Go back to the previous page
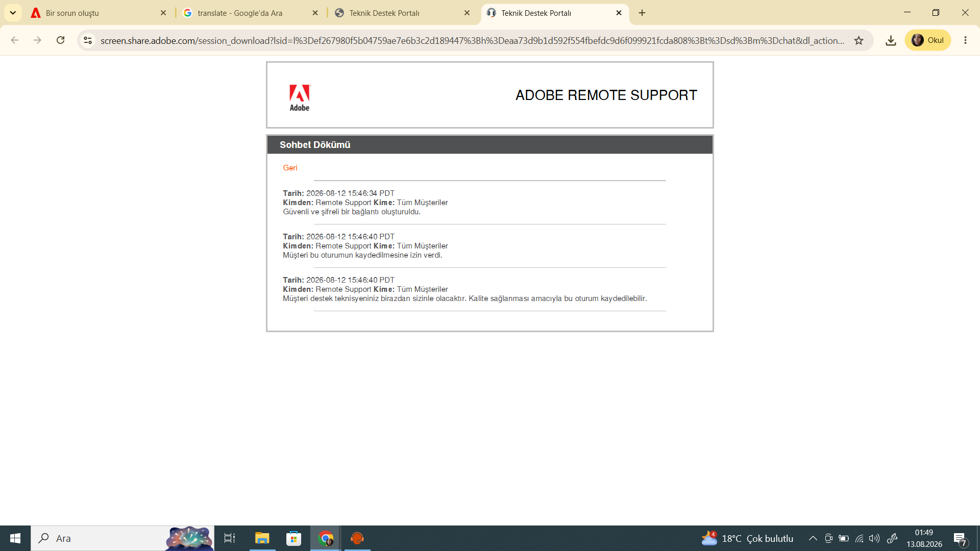Image resolution: width=980 pixels, height=551 pixels. [x=15, y=40]
